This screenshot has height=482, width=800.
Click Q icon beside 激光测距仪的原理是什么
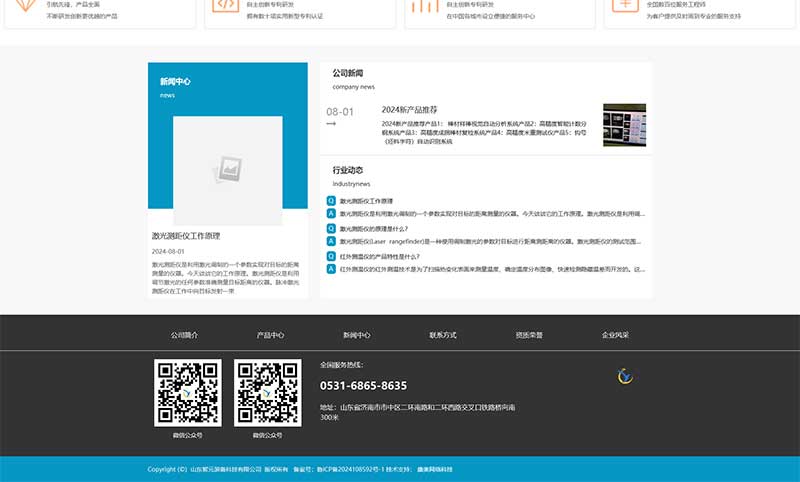coord(331,229)
